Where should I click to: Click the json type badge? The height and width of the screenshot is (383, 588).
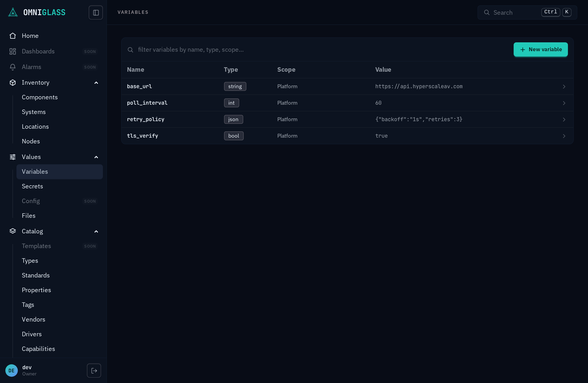pos(233,120)
